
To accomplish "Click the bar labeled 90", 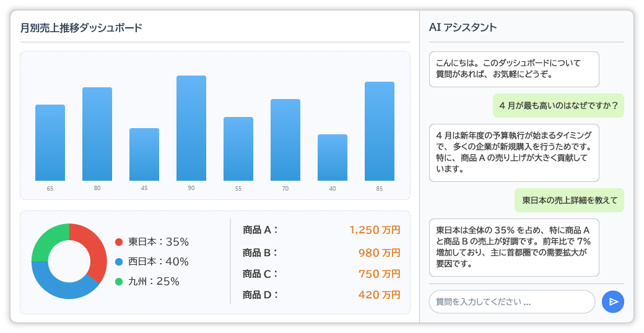I will pyautogui.click(x=191, y=128).
